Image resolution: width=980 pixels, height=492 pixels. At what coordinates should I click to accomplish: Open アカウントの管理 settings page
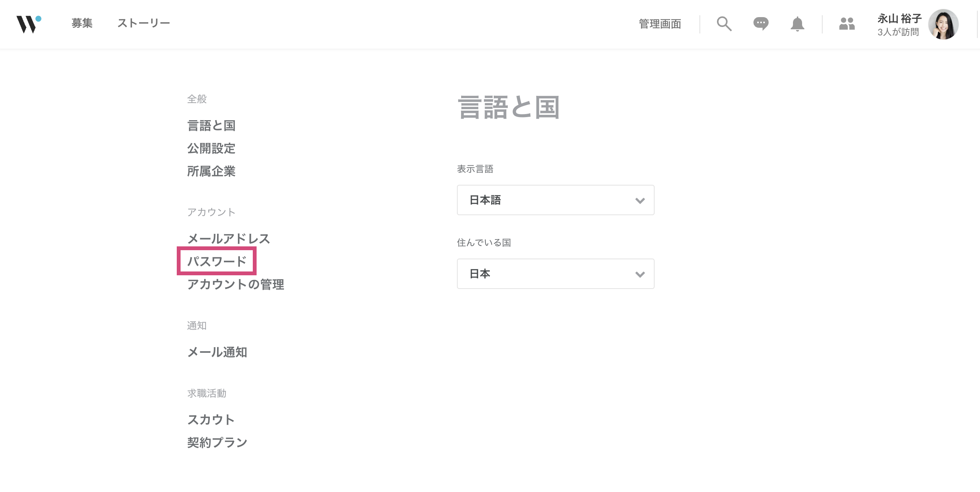(x=235, y=284)
